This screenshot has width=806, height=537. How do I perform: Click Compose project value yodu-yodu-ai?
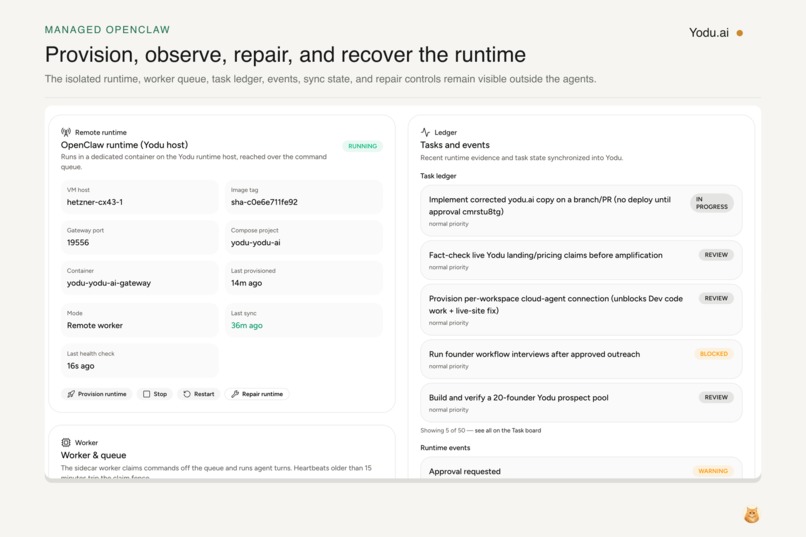coord(255,243)
